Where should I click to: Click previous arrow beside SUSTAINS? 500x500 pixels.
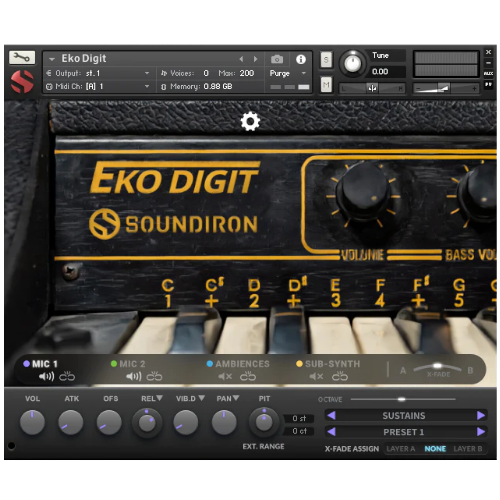point(331,415)
